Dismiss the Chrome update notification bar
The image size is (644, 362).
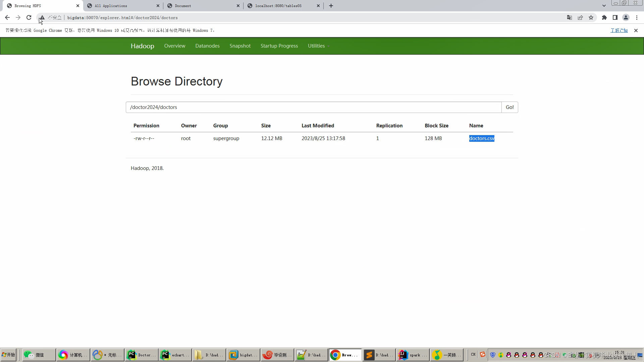[x=636, y=31]
